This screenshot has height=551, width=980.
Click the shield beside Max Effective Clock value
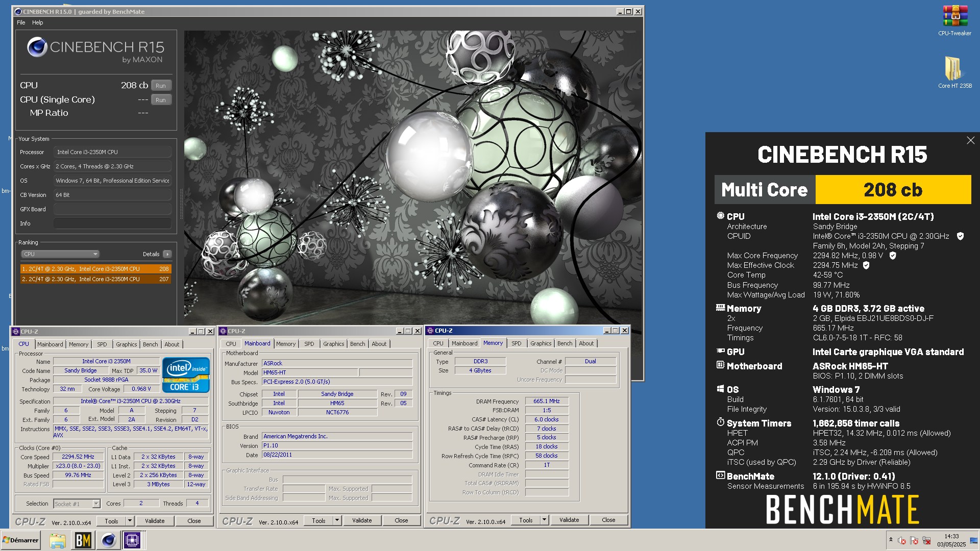point(866,265)
